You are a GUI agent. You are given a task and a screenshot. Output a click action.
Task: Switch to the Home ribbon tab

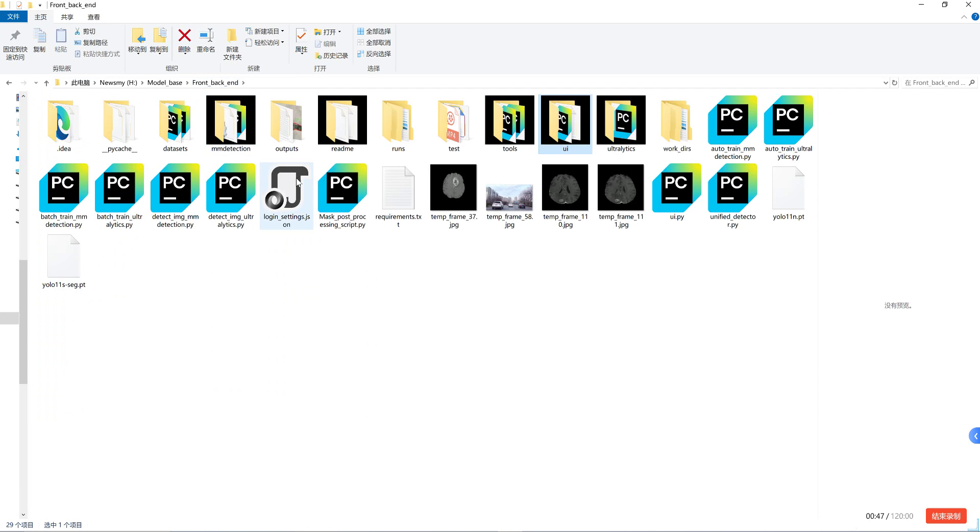tap(40, 17)
